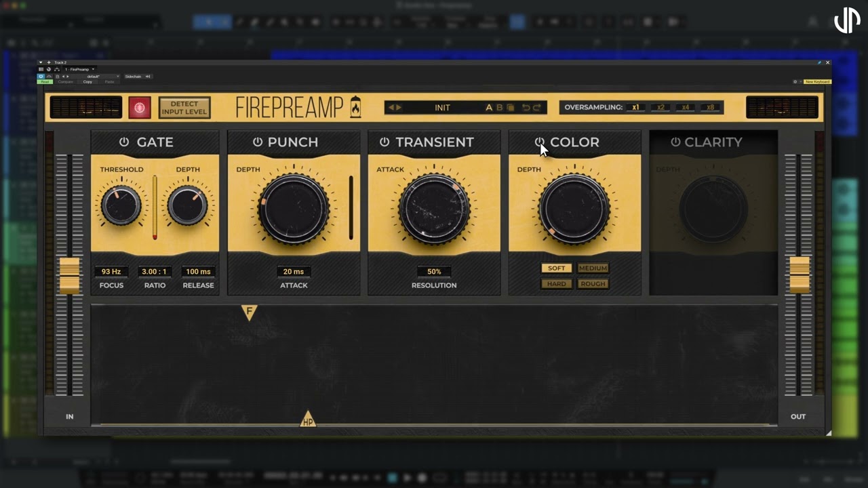Click the 20 ms attack field

(294, 271)
